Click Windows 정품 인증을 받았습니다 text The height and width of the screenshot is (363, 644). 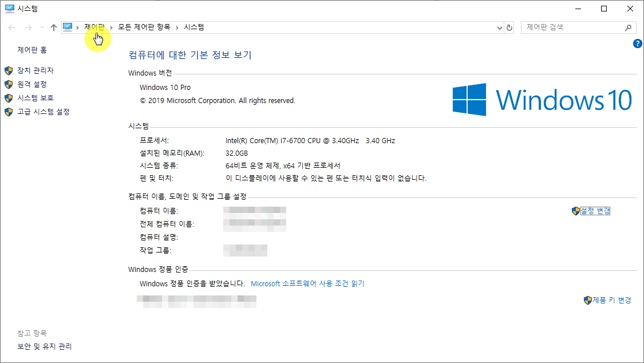(x=192, y=284)
